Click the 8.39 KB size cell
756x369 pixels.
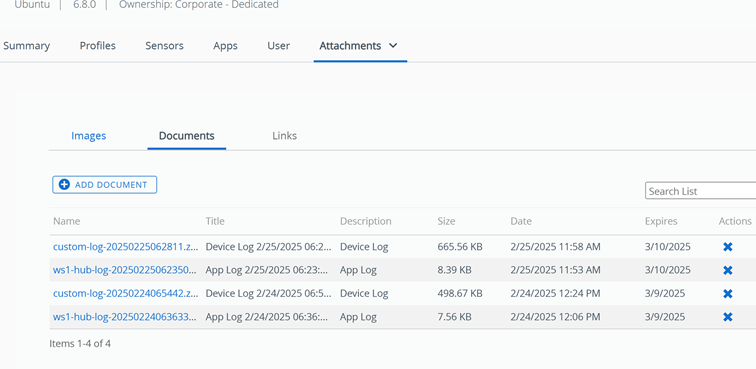click(454, 270)
